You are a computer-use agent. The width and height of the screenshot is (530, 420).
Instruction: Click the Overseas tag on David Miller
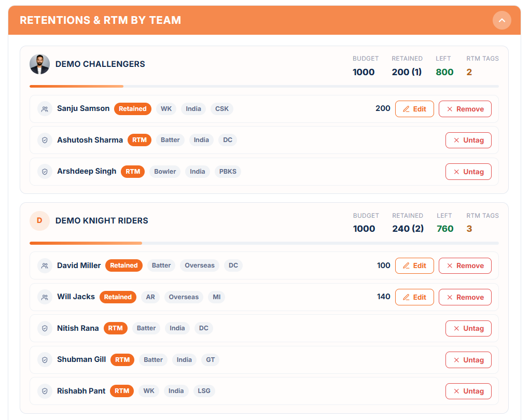[x=200, y=265]
